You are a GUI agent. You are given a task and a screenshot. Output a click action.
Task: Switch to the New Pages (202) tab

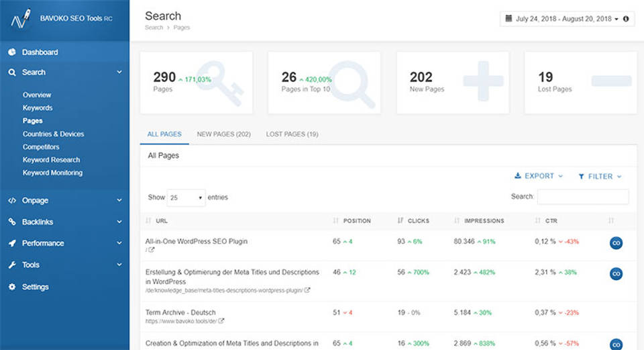(x=223, y=134)
